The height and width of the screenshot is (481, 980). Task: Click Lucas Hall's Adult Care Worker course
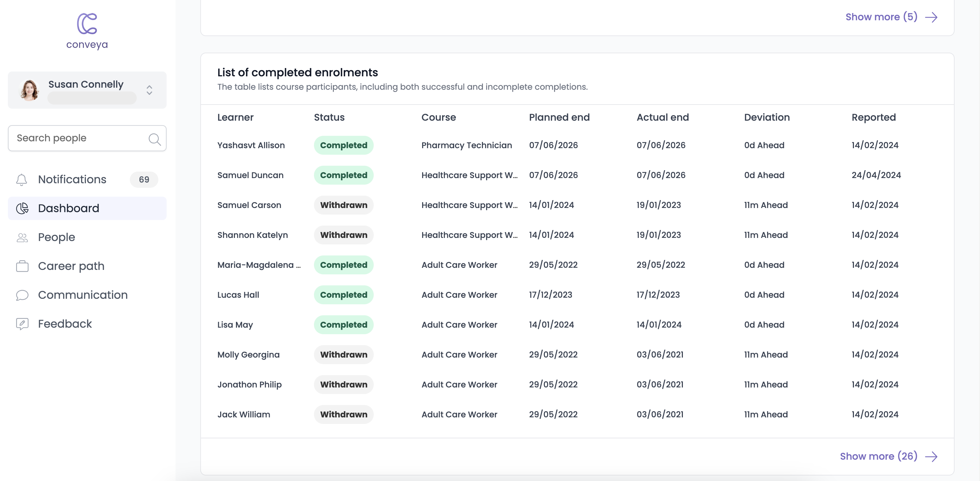tap(459, 295)
